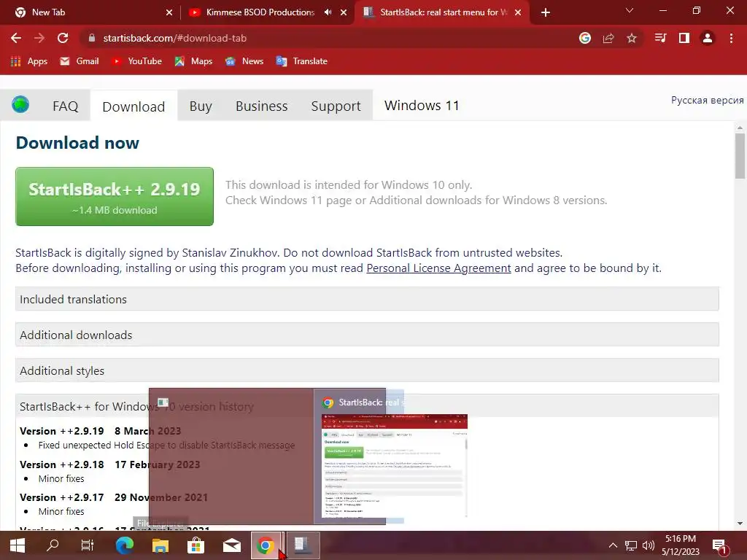
Task: Go to the Windows 11 tab
Action: (422, 105)
